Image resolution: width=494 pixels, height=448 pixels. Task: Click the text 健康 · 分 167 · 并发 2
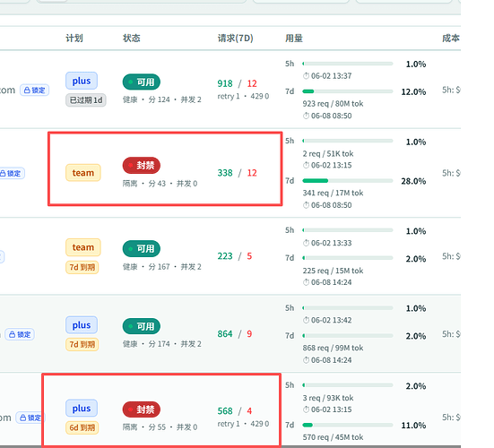click(x=162, y=267)
